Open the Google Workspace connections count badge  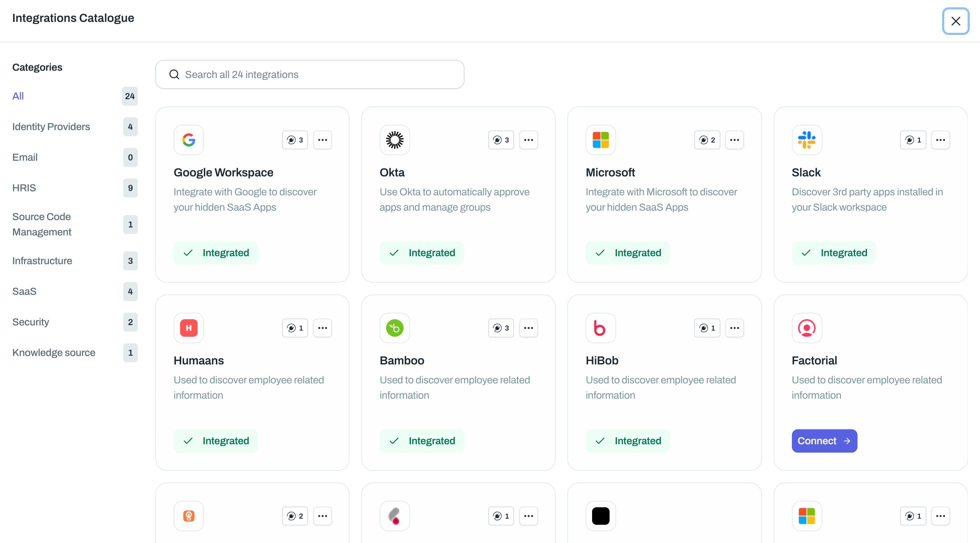coord(295,140)
